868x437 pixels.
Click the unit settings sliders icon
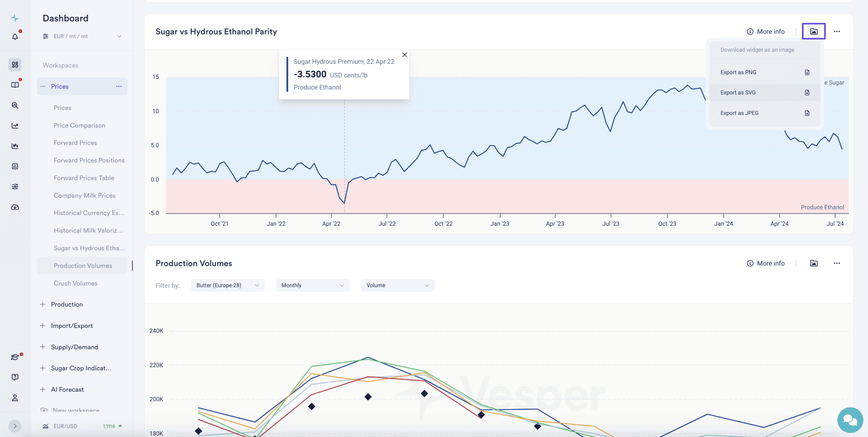pos(46,36)
